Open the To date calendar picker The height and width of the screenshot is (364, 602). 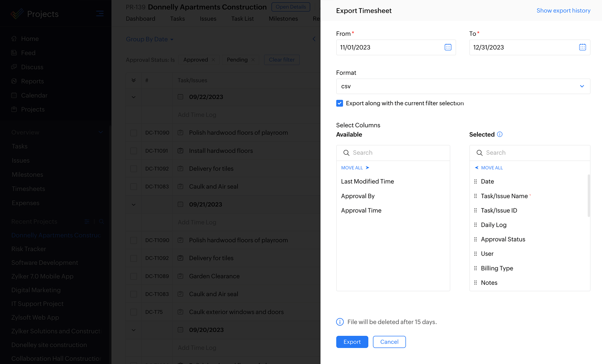point(582,47)
